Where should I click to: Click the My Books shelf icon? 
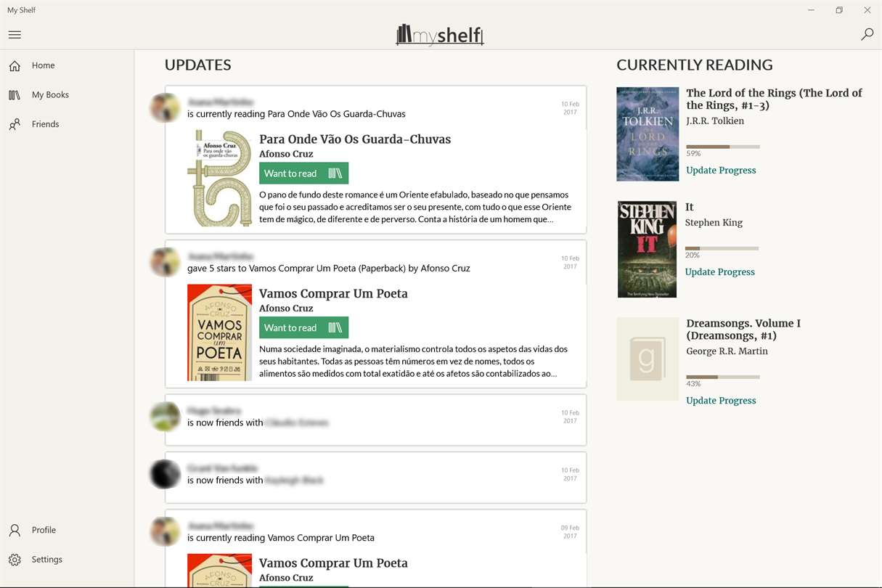[x=15, y=95]
